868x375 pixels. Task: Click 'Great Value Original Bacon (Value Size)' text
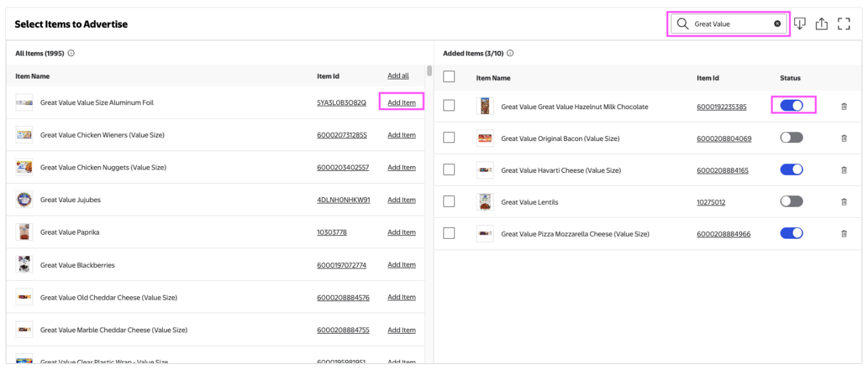560,139
